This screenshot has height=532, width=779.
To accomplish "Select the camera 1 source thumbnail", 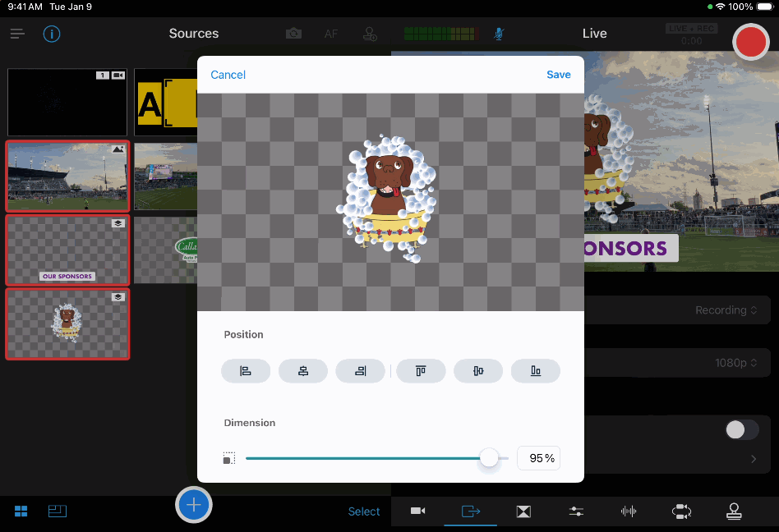I will pos(67,103).
